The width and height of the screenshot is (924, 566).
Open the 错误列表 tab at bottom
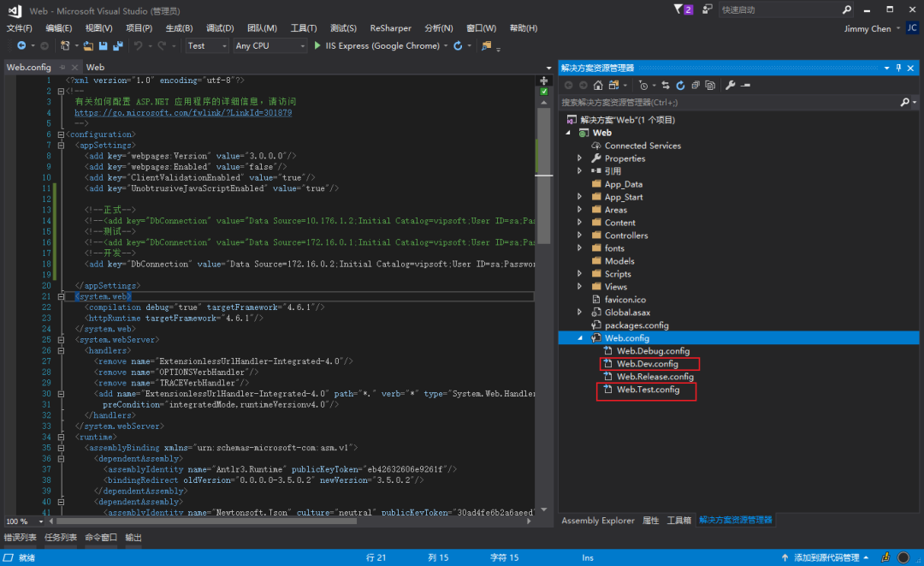pos(20,537)
